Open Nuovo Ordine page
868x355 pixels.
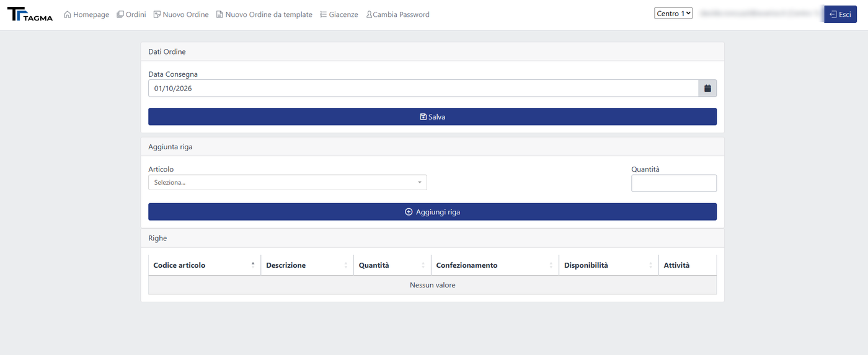coord(181,14)
